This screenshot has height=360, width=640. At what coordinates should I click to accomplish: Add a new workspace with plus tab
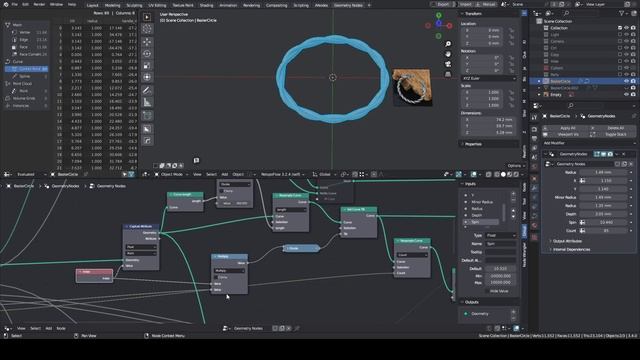[369, 5]
